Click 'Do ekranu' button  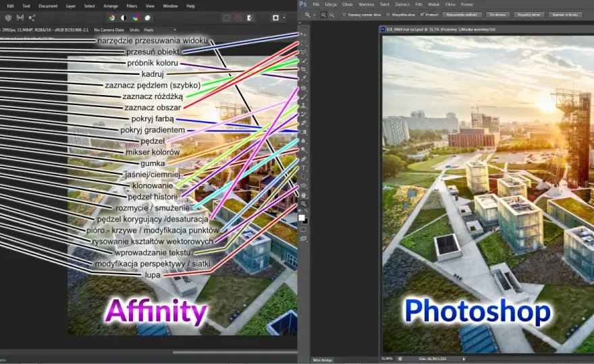tap(497, 15)
